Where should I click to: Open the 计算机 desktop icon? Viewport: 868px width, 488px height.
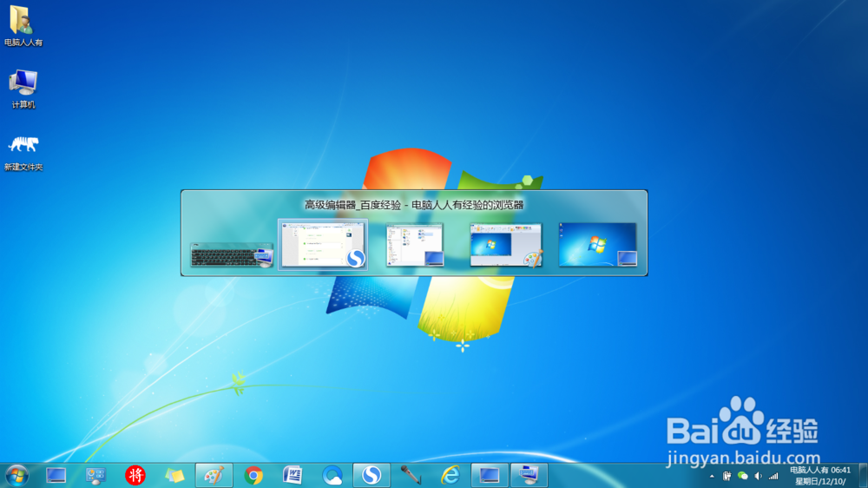[23, 89]
